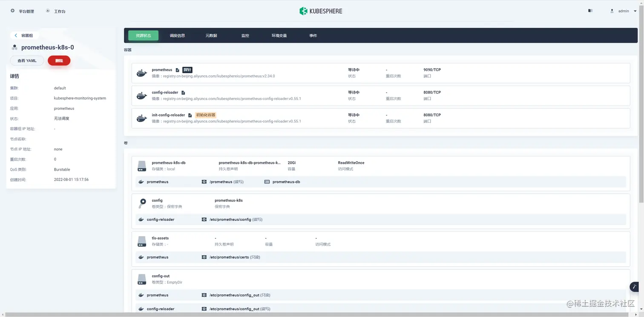
Task: Click the prometheus-db subpath icon
Action: point(267,182)
